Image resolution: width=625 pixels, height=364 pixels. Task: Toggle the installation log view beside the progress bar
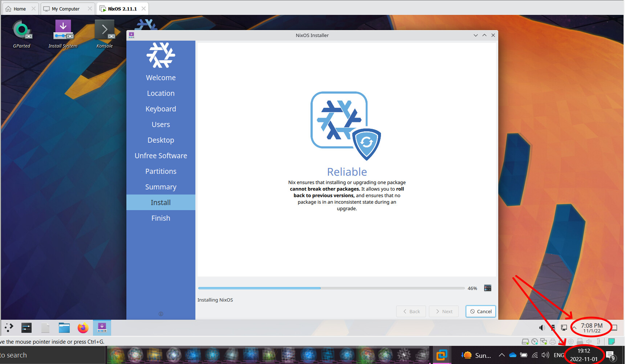coord(487,288)
